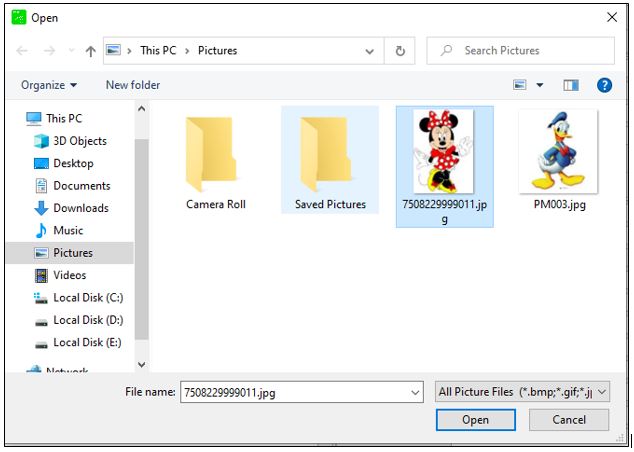Image resolution: width=634 pixels, height=452 pixels.
Task: Select the Camera Roll folder
Action: pyautogui.click(x=216, y=162)
